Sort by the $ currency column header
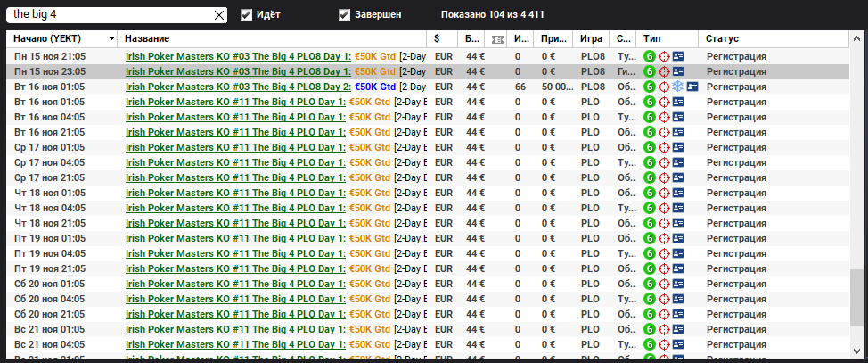Image resolution: width=868 pixels, height=363 pixels. (442, 38)
